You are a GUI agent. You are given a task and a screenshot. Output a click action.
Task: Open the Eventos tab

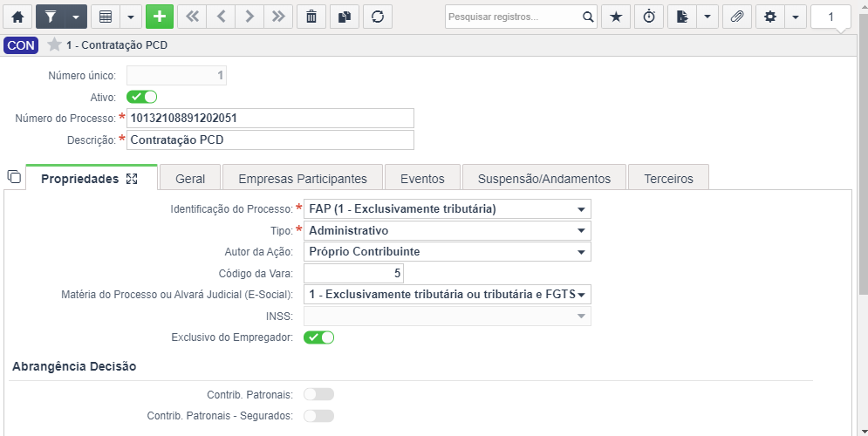pos(422,179)
